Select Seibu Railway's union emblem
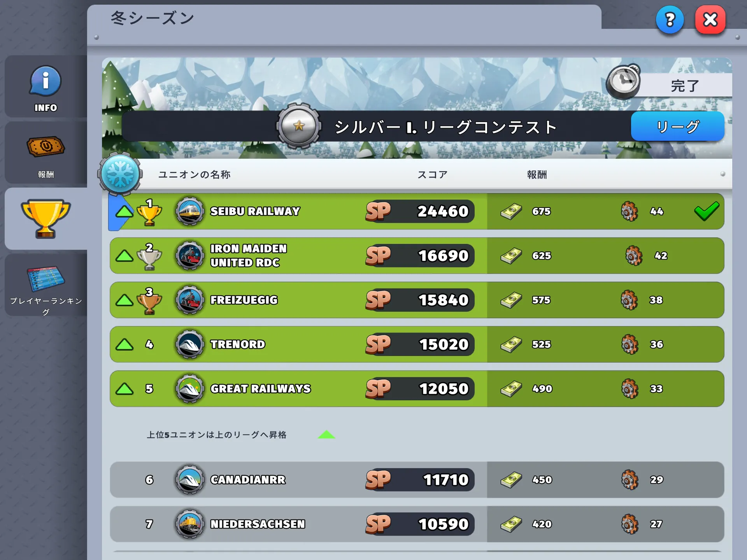The width and height of the screenshot is (747, 560). click(189, 211)
